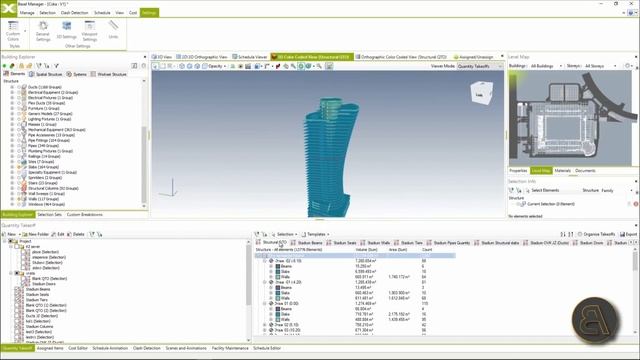
Task: Open Custom Colors in the Styles ribbon group
Action: point(13,31)
